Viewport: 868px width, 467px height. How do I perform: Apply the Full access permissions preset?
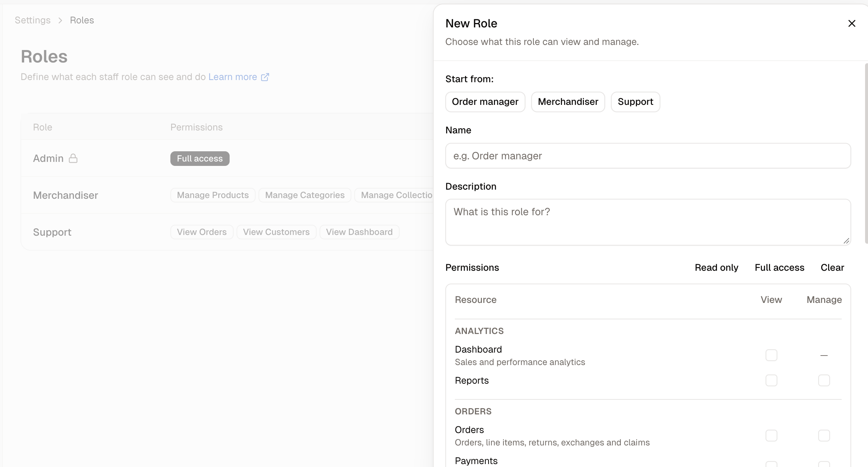pyautogui.click(x=780, y=267)
